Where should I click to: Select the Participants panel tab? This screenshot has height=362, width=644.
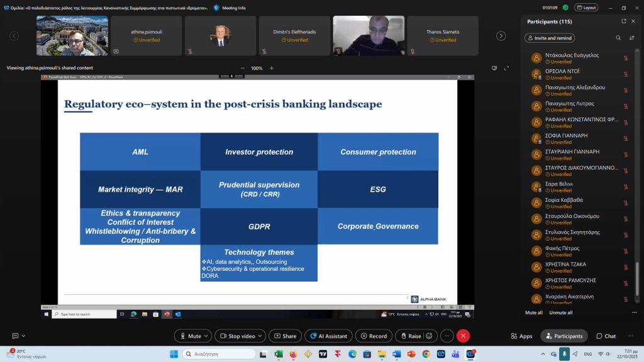tap(563, 336)
